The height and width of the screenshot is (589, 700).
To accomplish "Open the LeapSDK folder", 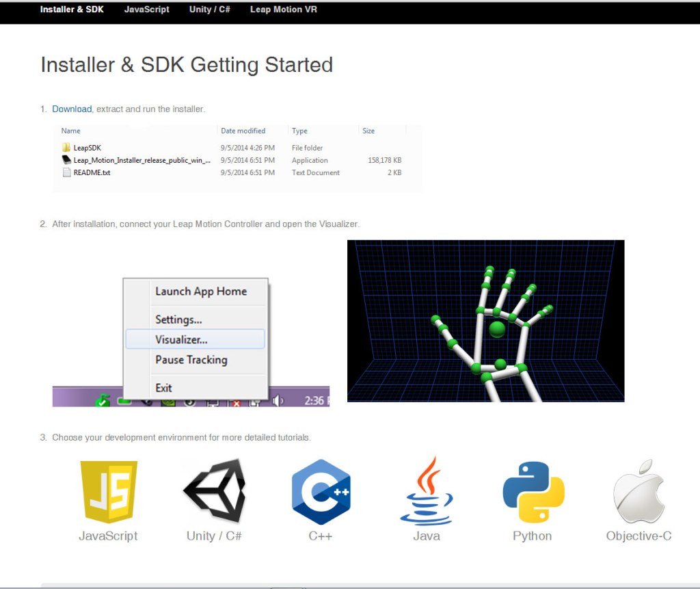I will click(87, 147).
